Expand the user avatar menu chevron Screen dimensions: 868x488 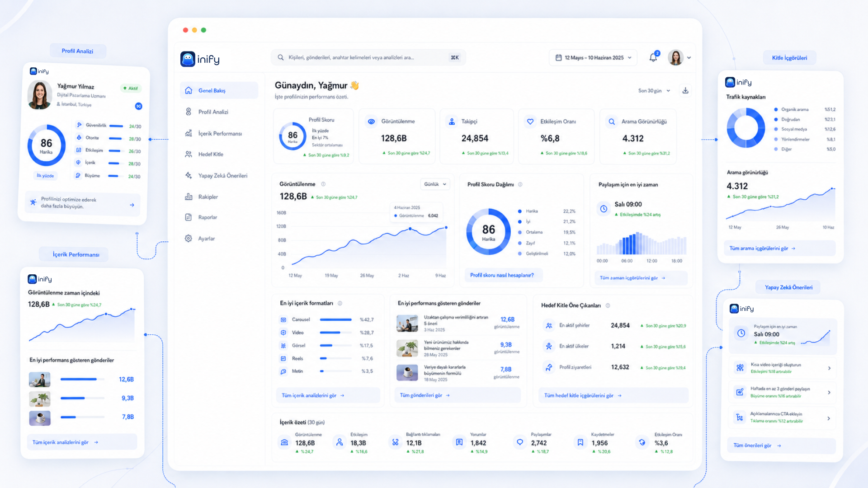click(689, 58)
